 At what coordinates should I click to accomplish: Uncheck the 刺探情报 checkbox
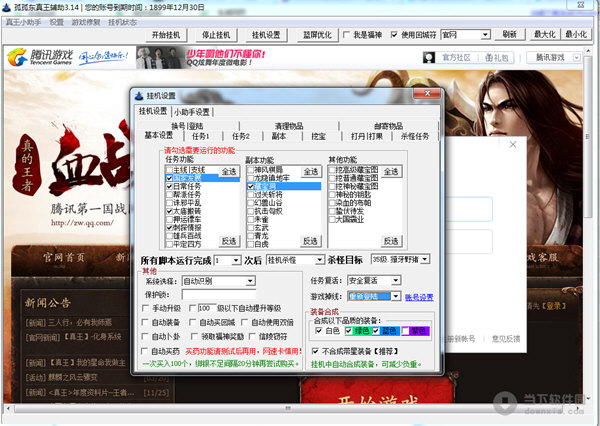pyautogui.click(x=169, y=228)
